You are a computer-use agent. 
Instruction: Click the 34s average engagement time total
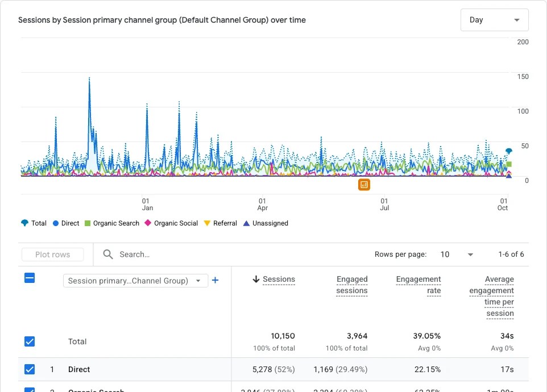pyautogui.click(x=507, y=336)
